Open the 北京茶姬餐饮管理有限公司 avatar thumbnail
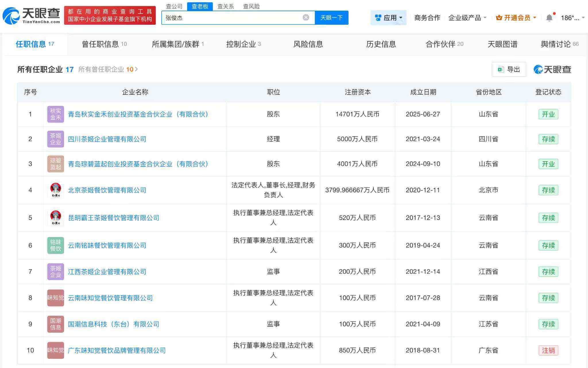The height and width of the screenshot is (368, 588). click(55, 190)
